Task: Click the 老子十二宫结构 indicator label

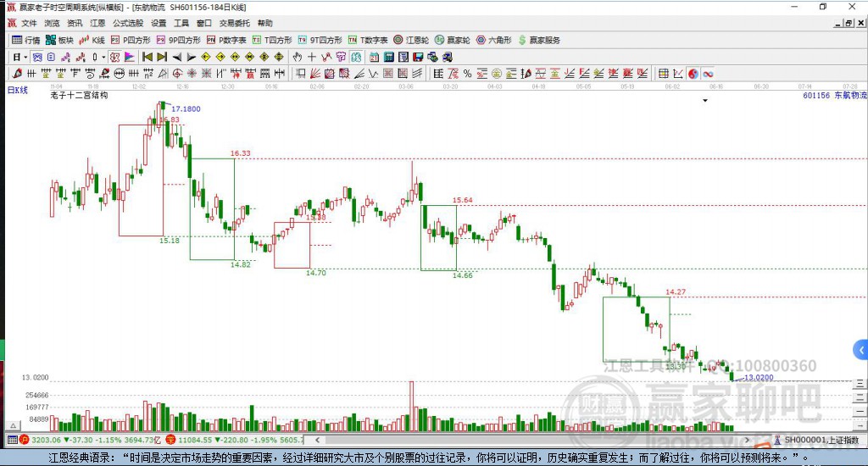Action: point(79,95)
